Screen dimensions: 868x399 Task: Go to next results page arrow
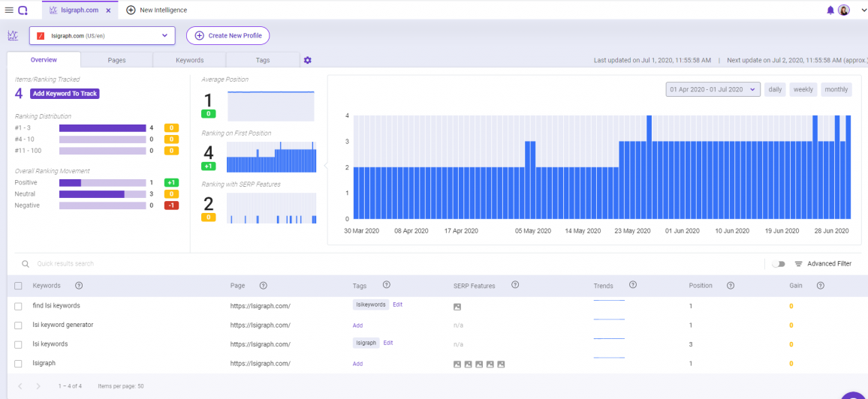point(38,385)
